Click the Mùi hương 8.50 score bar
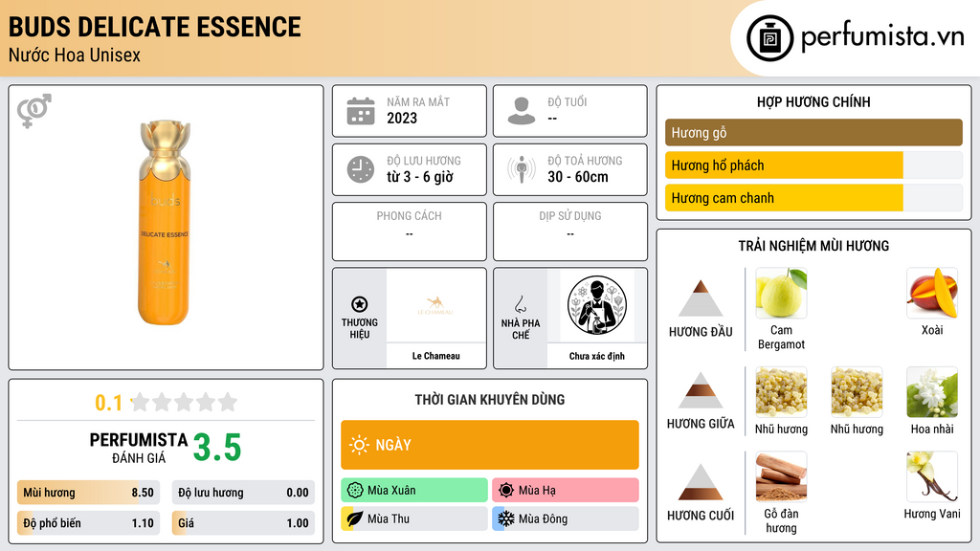The width and height of the screenshot is (980, 551). click(89, 493)
